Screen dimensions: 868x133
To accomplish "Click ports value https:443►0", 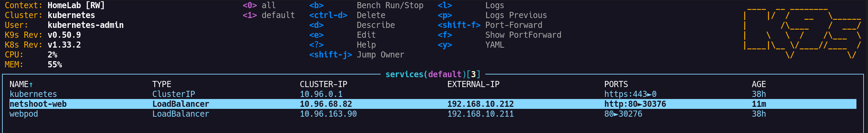I will pos(630,94).
